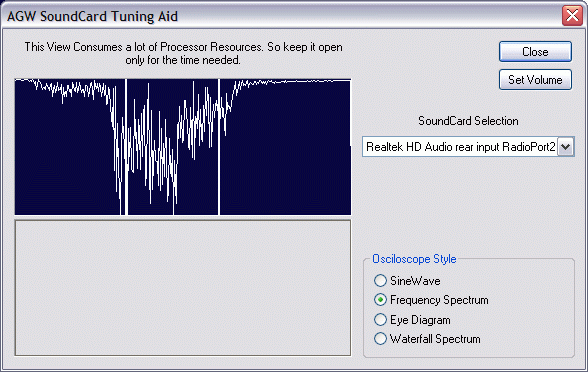Viewport: 588px width, 372px height.
Task: Open the Set Volume dialog
Action: click(x=535, y=80)
